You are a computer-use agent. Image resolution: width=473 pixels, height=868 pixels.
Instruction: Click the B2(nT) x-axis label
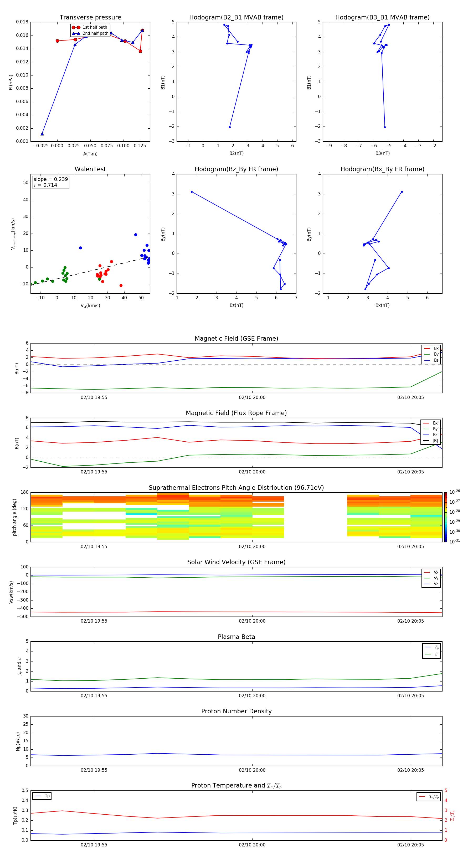[x=236, y=153]
